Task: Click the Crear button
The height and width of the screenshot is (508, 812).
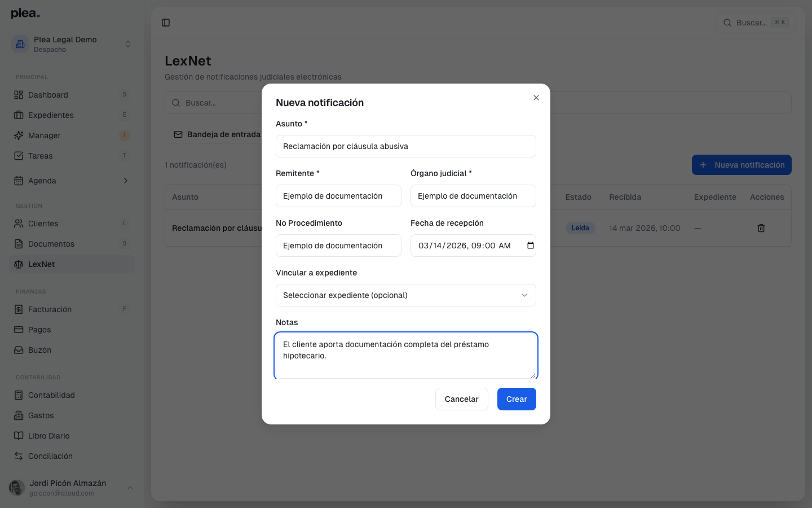Action: coord(517,399)
